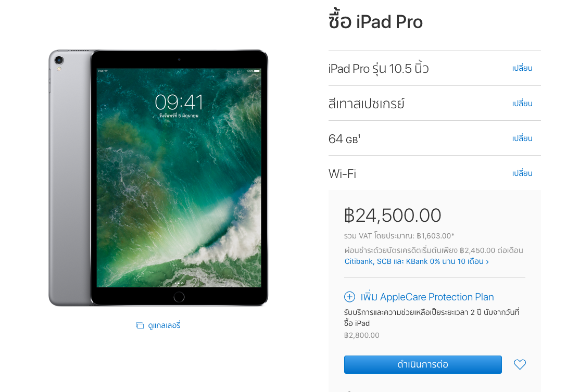Click the ฿24,500.00 price text

pos(393,215)
